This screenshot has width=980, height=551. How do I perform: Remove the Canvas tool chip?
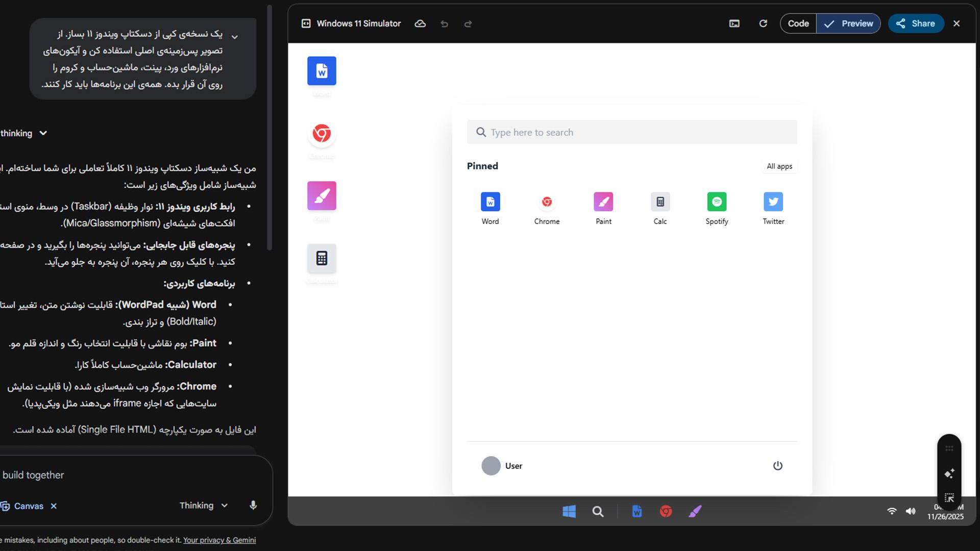(54, 506)
